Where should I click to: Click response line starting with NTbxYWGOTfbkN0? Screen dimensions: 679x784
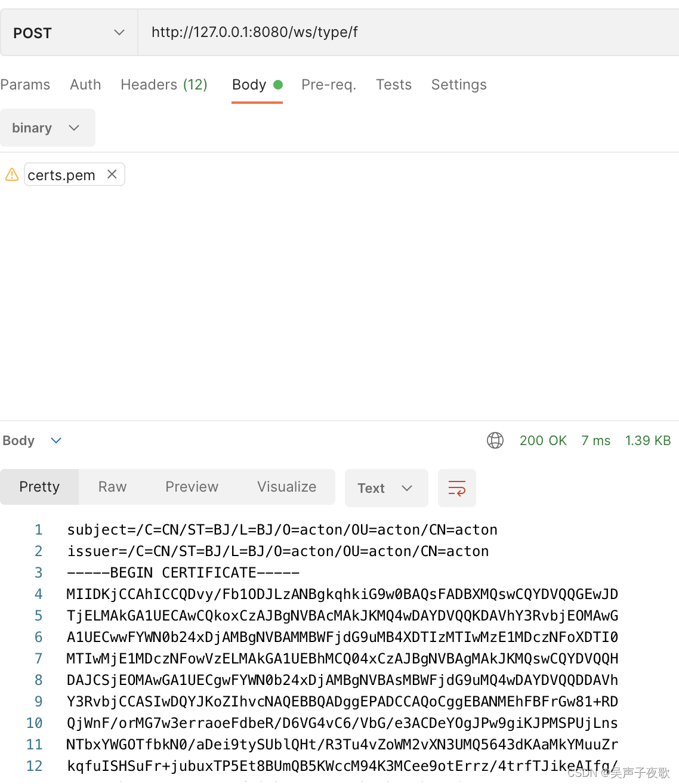[x=342, y=745]
